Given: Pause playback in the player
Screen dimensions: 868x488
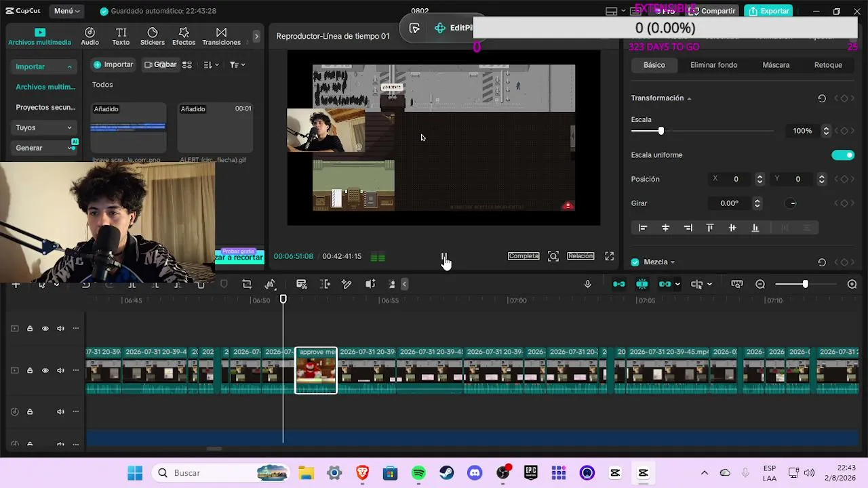Looking at the screenshot, I should tap(444, 256).
